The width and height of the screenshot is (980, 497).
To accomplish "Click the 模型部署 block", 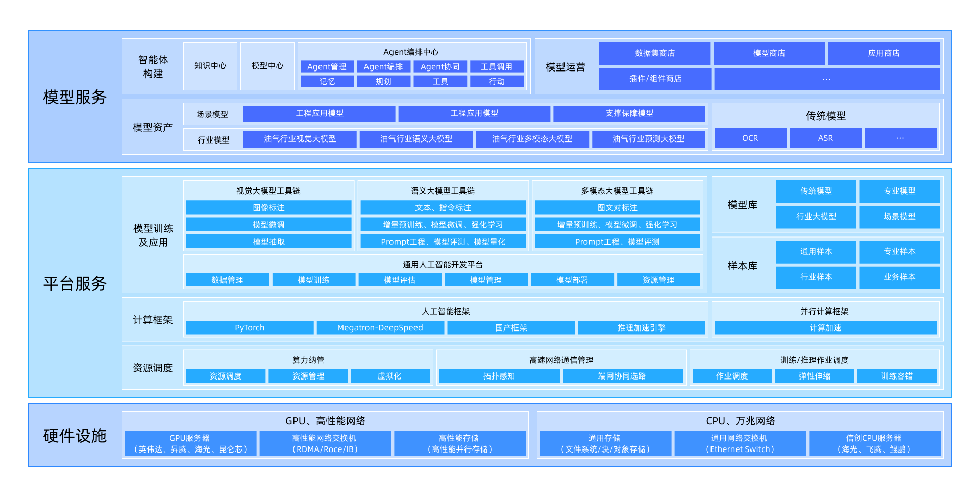I will click(572, 280).
